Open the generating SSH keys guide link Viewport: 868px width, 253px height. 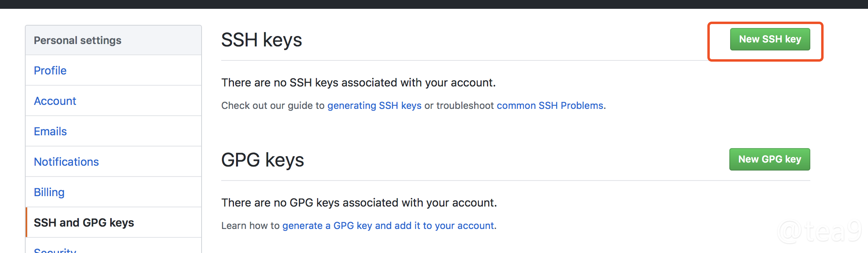(374, 105)
